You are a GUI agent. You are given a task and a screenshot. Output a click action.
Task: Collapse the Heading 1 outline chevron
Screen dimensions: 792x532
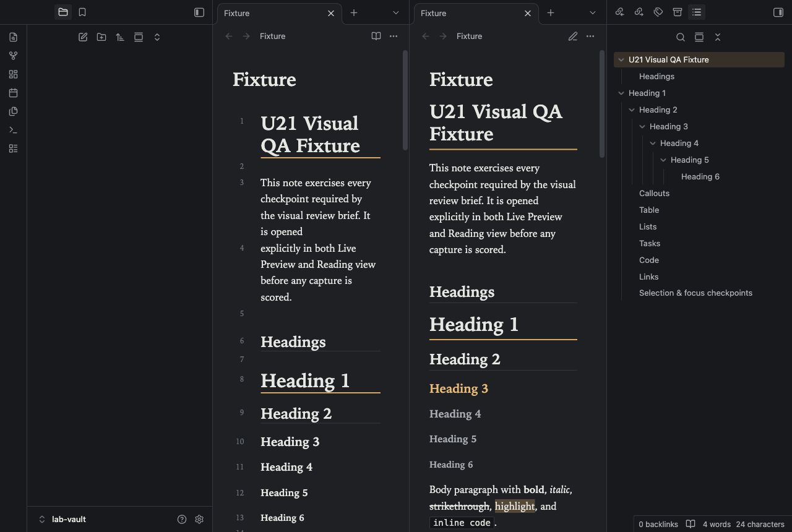tap(621, 93)
